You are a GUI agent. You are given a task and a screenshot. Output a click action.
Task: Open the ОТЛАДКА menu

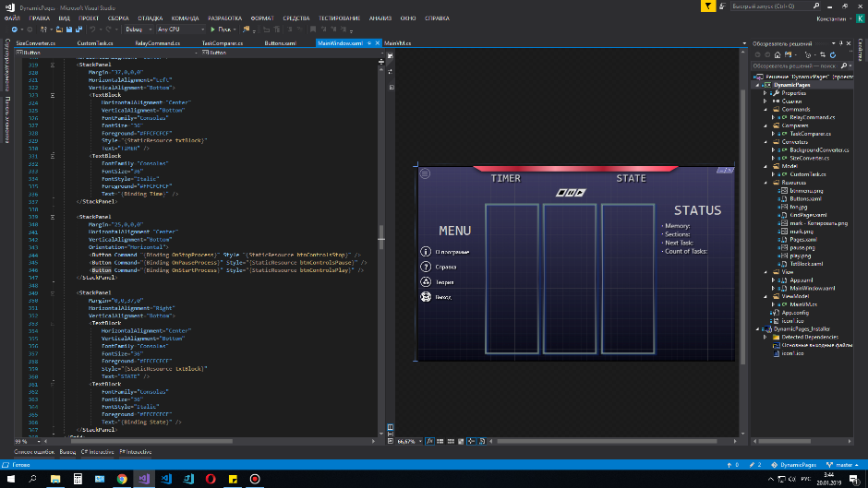tap(150, 18)
